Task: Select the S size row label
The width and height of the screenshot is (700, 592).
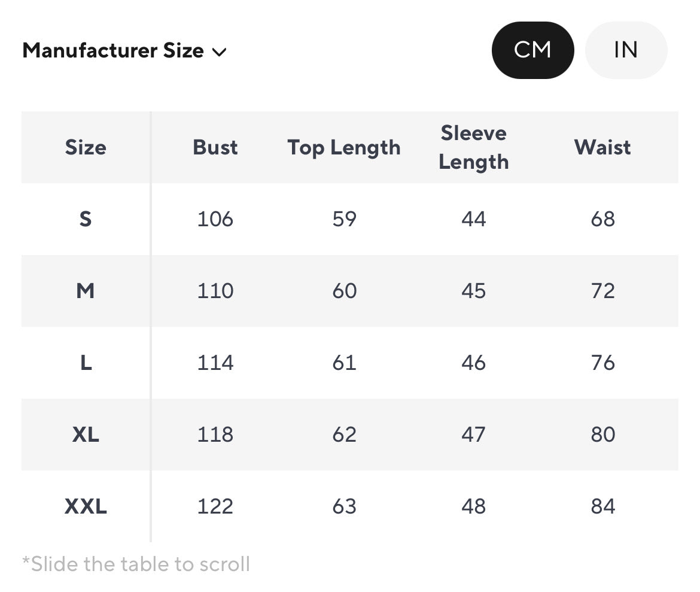Action: point(86,219)
